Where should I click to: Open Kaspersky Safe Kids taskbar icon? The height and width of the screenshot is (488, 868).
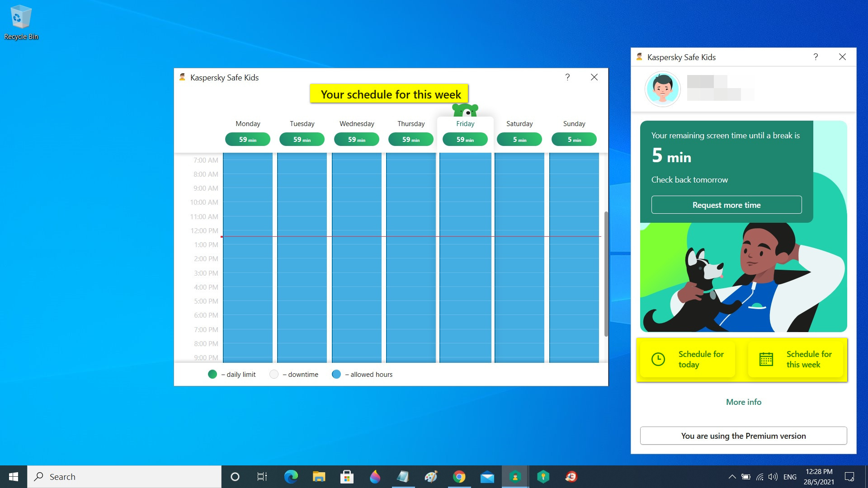[515, 477]
